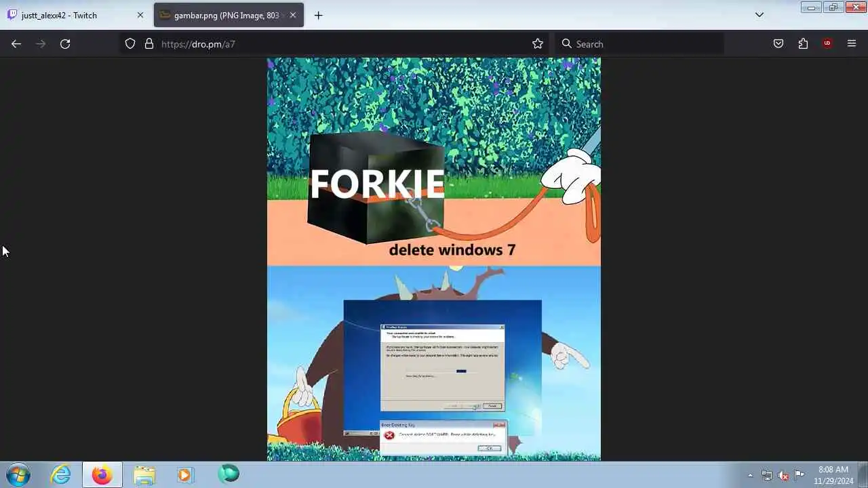Image resolution: width=868 pixels, height=488 pixels.
Task: Close the gambar.png tab
Action: coord(292,15)
